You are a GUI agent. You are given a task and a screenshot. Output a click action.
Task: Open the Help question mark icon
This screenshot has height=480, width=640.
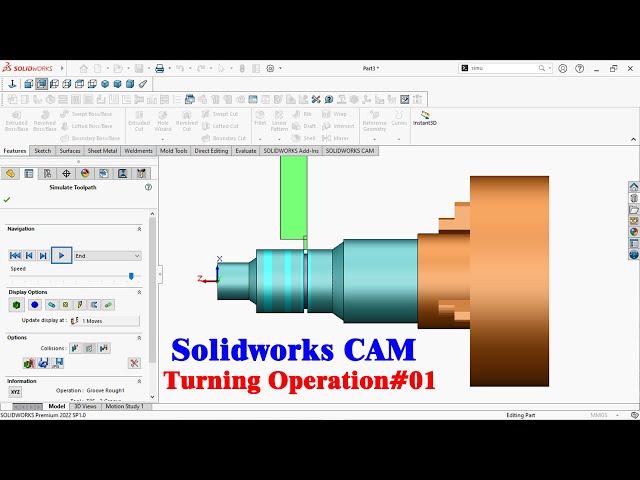click(x=580, y=69)
